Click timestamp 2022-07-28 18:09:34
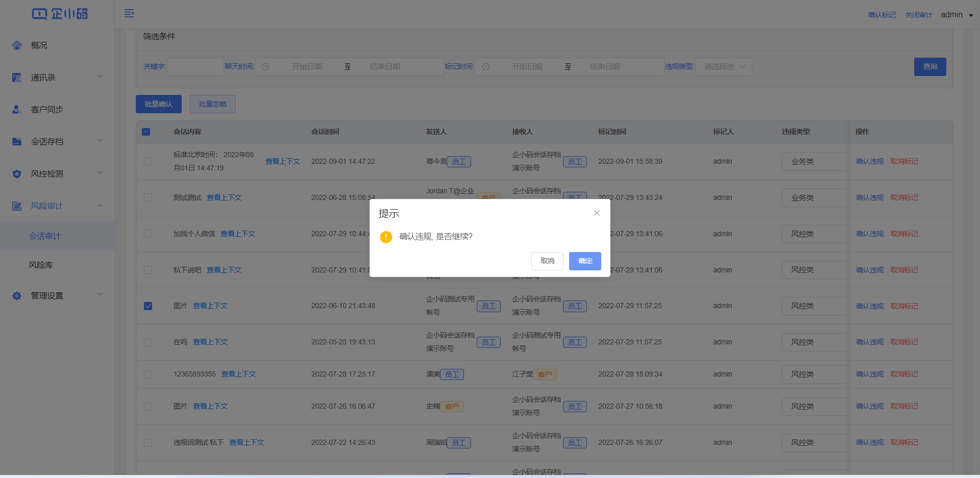 [630, 374]
